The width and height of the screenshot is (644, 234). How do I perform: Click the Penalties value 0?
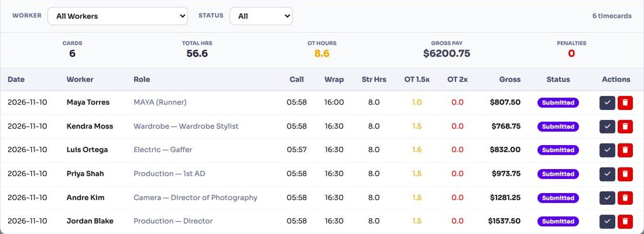point(571,53)
